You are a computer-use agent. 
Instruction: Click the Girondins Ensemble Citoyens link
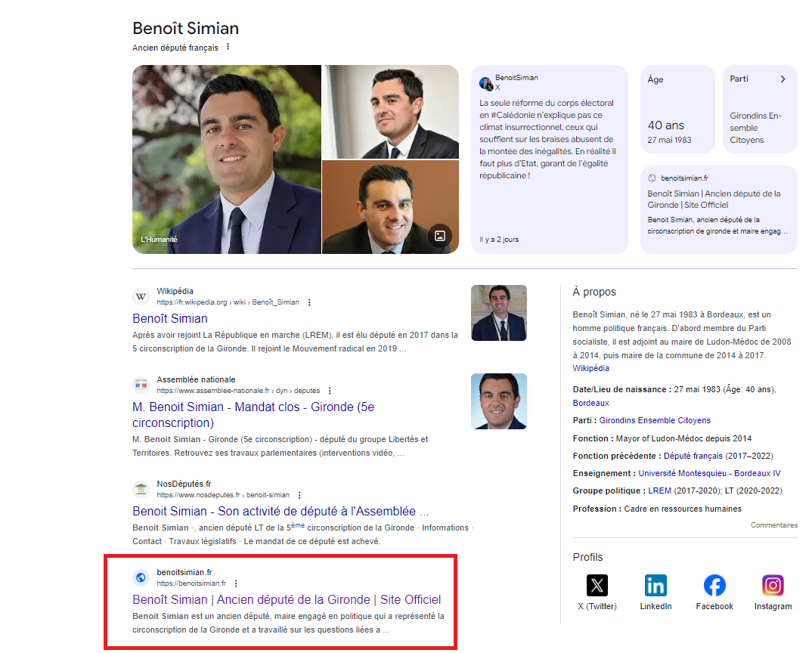[x=655, y=420]
